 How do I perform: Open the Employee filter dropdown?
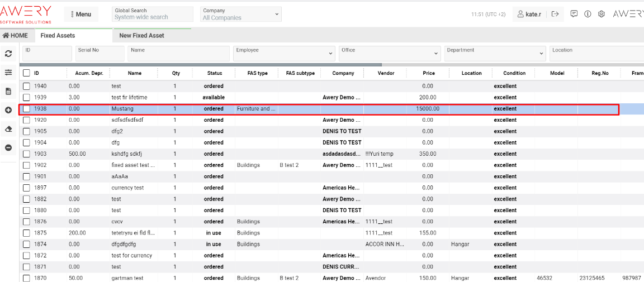(284, 54)
